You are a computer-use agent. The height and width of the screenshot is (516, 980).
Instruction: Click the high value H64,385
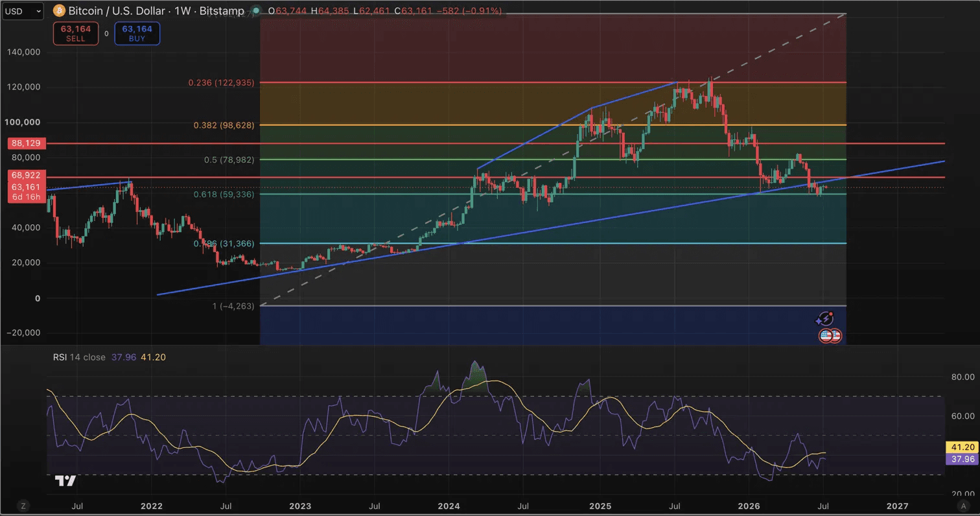tap(331, 11)
